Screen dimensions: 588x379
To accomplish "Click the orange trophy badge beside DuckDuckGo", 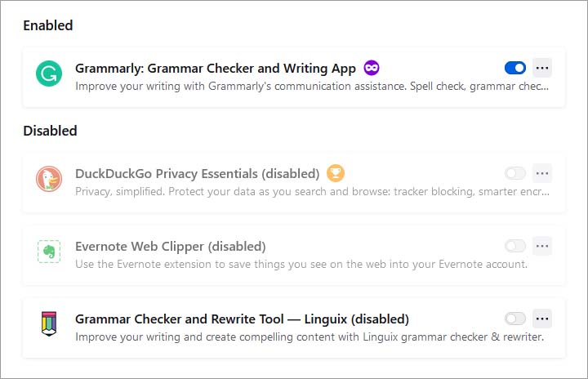I will click(x=335, y=173).
